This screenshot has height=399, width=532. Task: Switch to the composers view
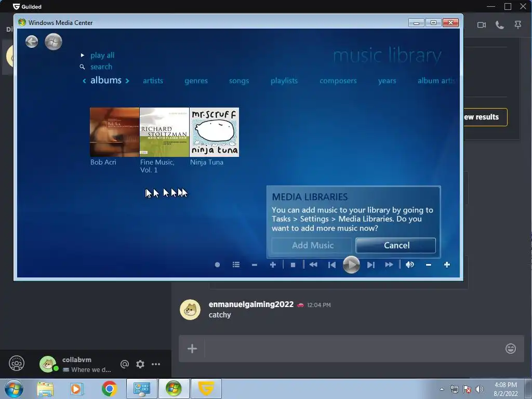pos(338,81)
